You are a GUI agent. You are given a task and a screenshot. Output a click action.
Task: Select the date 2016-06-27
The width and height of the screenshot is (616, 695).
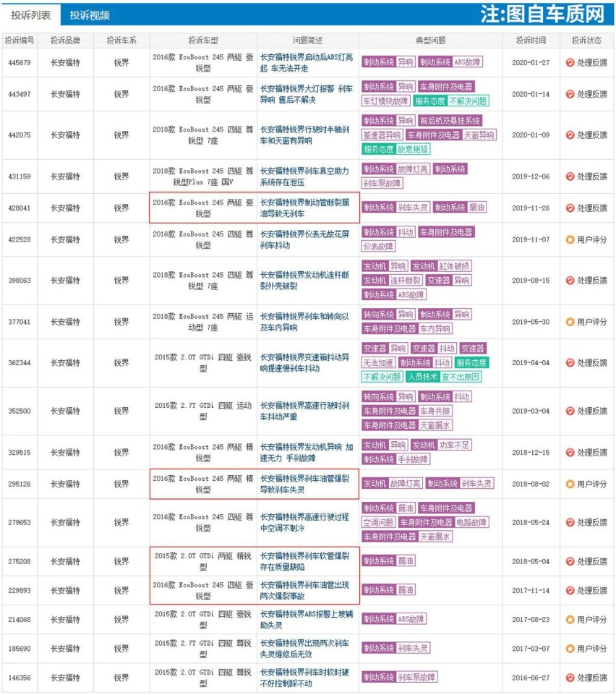pos(531,678)
